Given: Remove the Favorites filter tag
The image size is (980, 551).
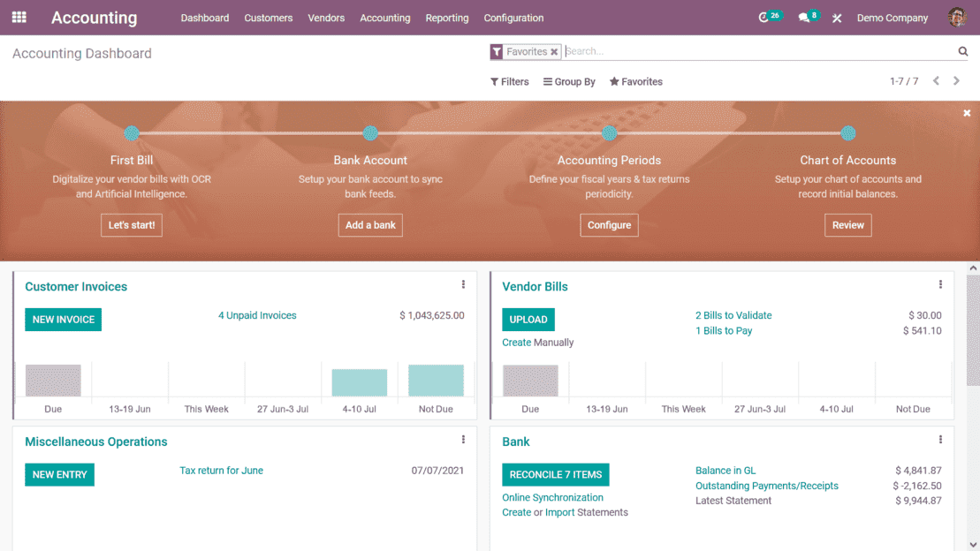Looking at the screenshot, I should coord(554,52).
